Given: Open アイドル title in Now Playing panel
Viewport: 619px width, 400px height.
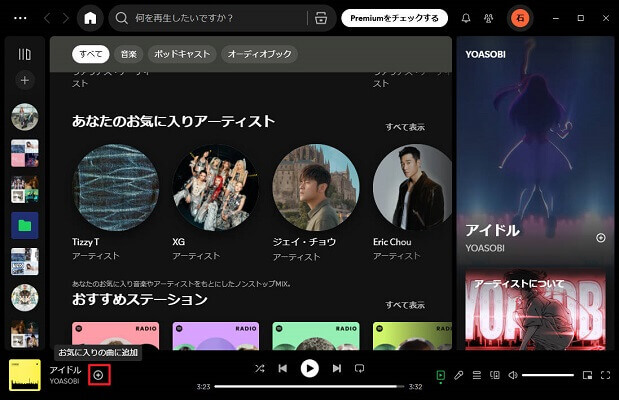Looking at the screenshot, I should coord(492,231).
